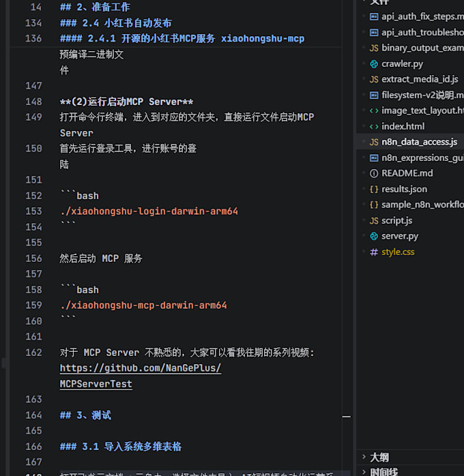Click the hash icon beside style.css
Image resolution: width=464 pixels, height=476 pixels.
point(374,252)
